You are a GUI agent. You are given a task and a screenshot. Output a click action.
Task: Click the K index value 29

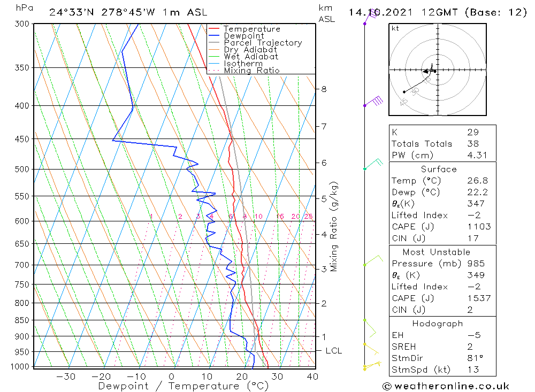point(473,132)
